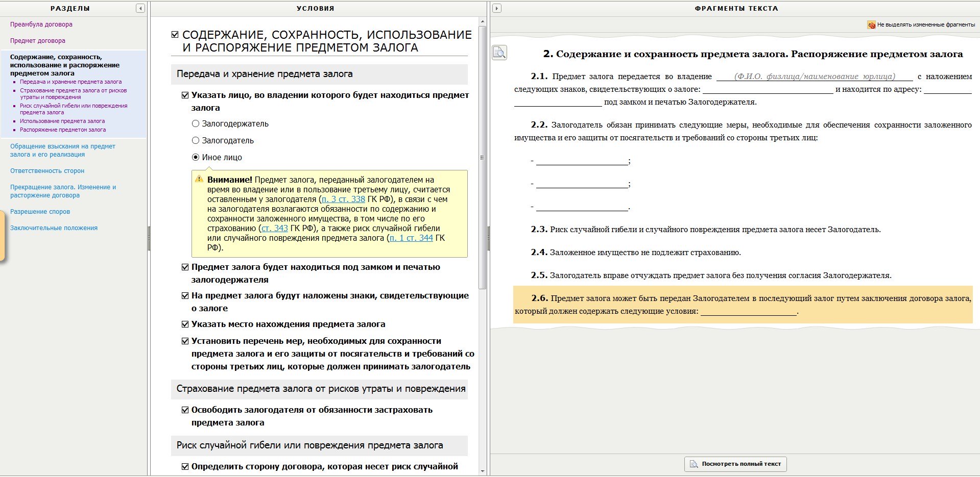The height and width of the screenshot is (477, 980).
Task: Click the splitter grip before Фрагменты текста
Action: point(489,238)
